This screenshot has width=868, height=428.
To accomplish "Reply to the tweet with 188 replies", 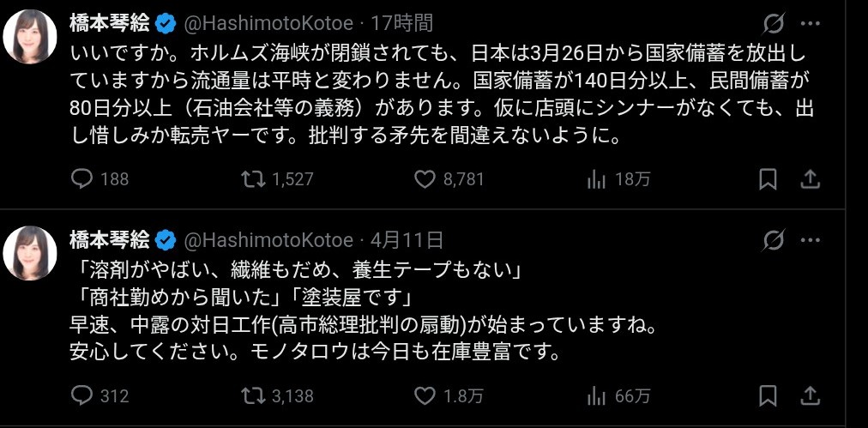I will [x=81, y=178].
